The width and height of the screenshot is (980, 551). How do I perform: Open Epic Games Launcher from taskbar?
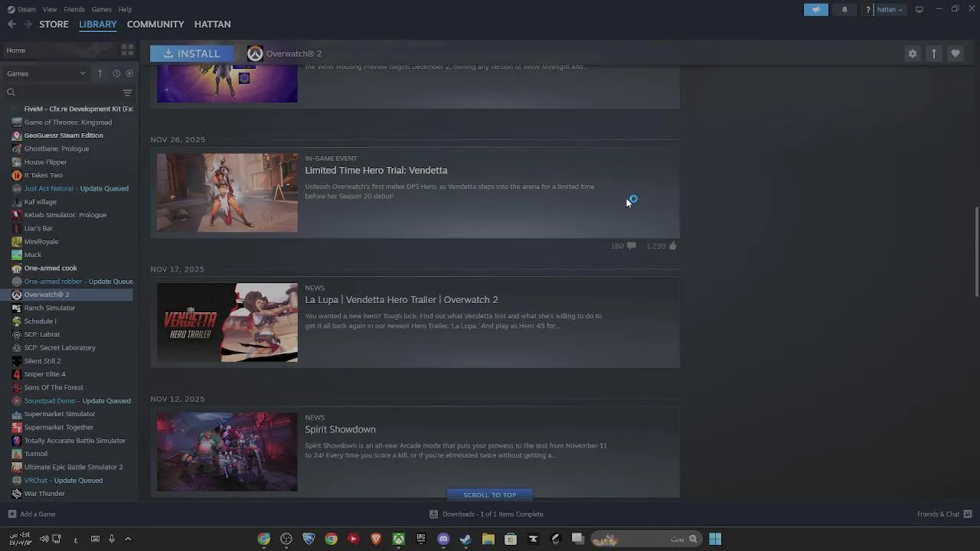(x=421, y=540)
